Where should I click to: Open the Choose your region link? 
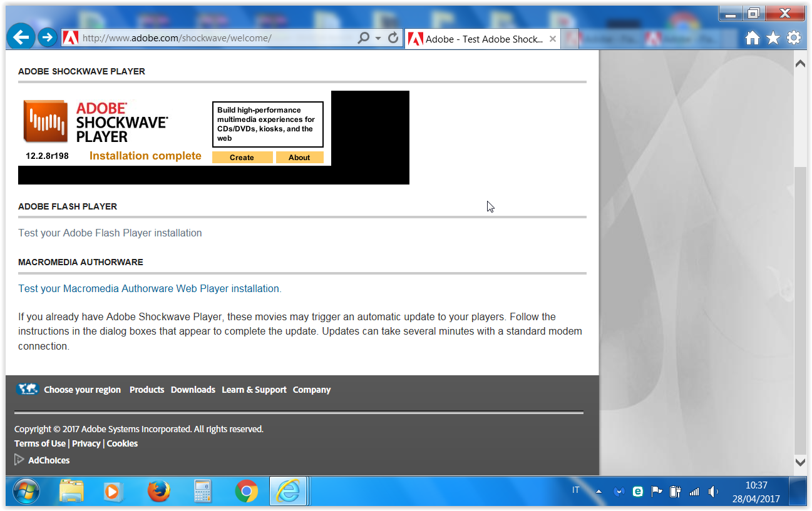pyautogui.click(x=82, y=390)
